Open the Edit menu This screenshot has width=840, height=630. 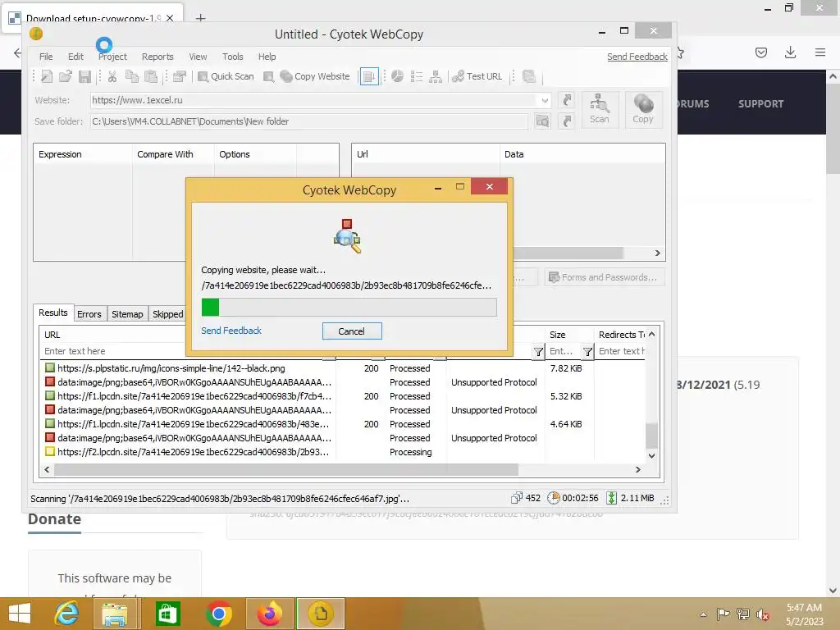(75, 57)
